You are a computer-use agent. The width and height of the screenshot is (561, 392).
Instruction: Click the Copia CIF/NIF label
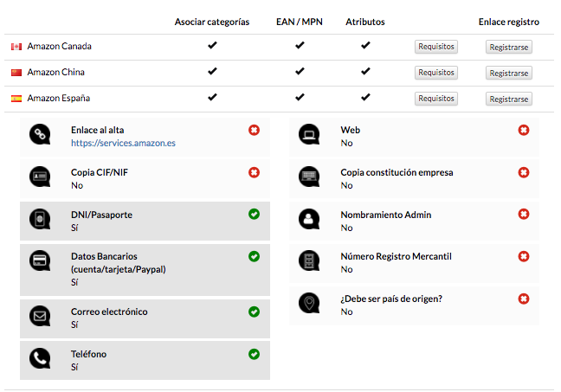point(100,172)
